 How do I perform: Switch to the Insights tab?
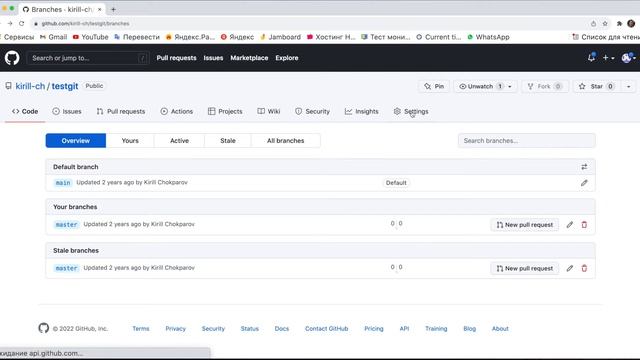[x=362, y=111]
